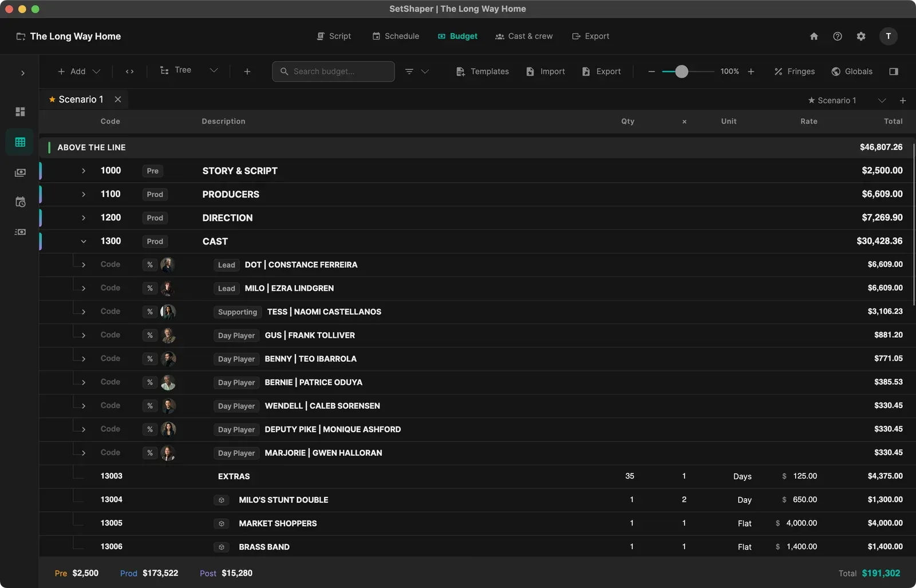
Task: Click the Search budget input field
Action: tap(333, 72)
